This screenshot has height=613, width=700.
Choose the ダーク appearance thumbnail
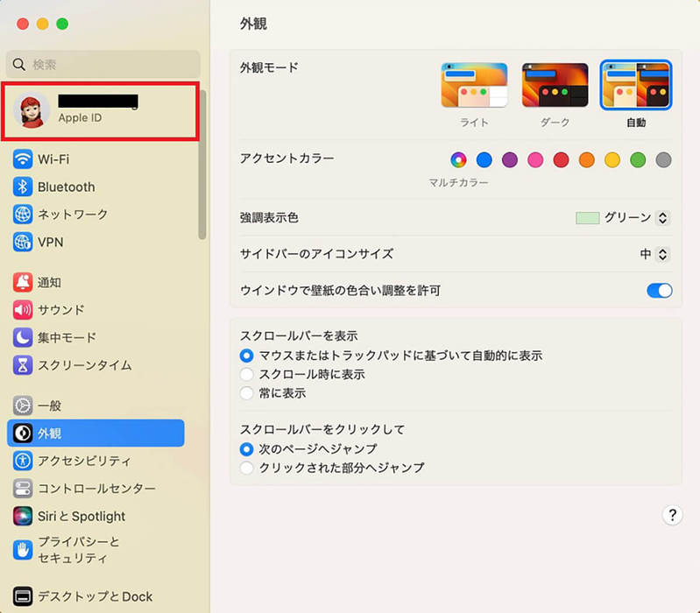[x=555, y=85]
